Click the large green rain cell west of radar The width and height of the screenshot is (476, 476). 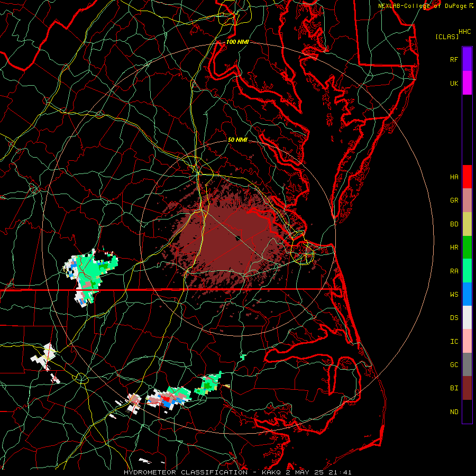tap(91, 270)
